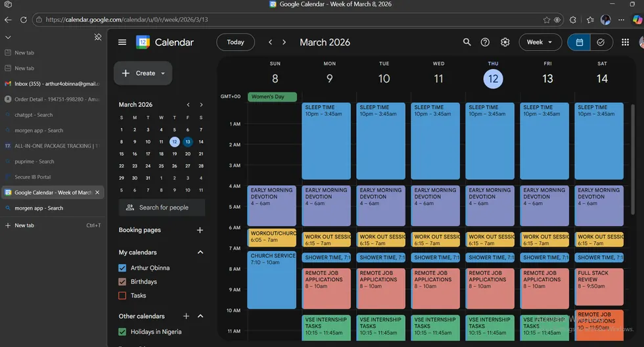Open Friday EARLY MORNING DEVOTION event

click(x=544, y=206)
